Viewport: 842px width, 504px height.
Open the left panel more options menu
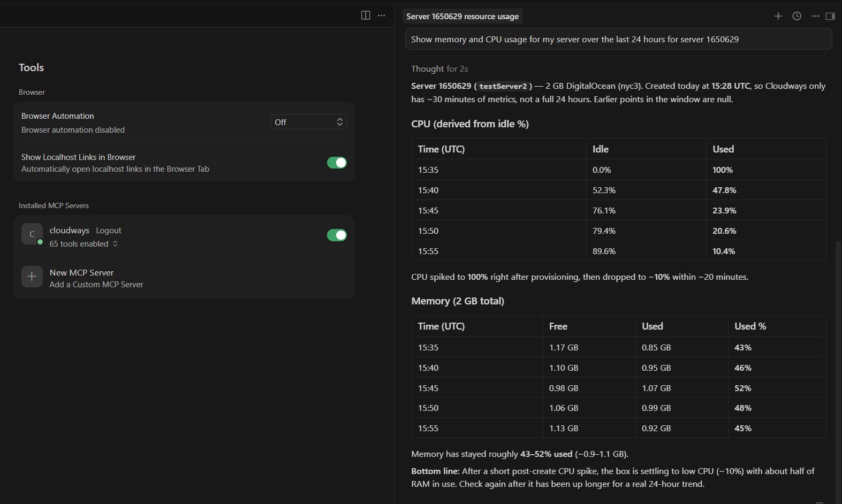click(x=381, y=16)
